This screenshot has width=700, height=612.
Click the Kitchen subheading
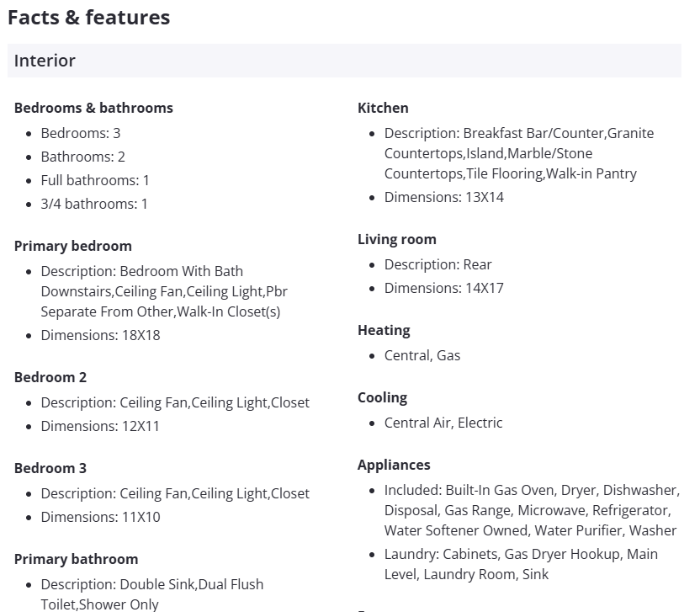point(383,108)
